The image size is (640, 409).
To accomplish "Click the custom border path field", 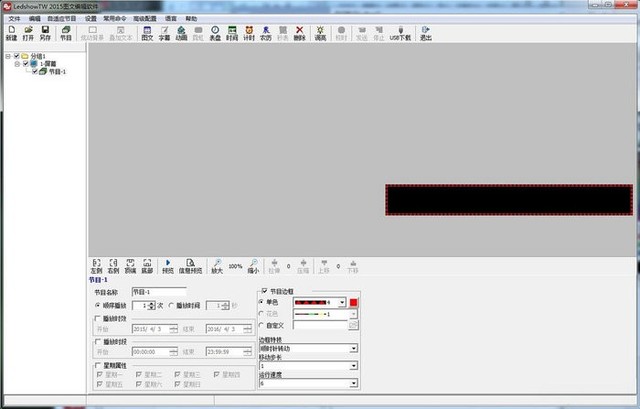I will coord(320,325).
